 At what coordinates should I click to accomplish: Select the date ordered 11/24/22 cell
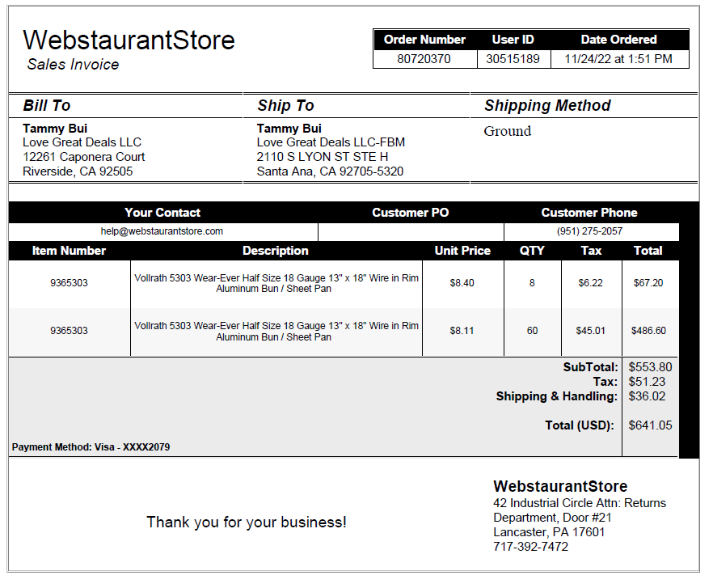pyautogui.click(x=618, y=59)
